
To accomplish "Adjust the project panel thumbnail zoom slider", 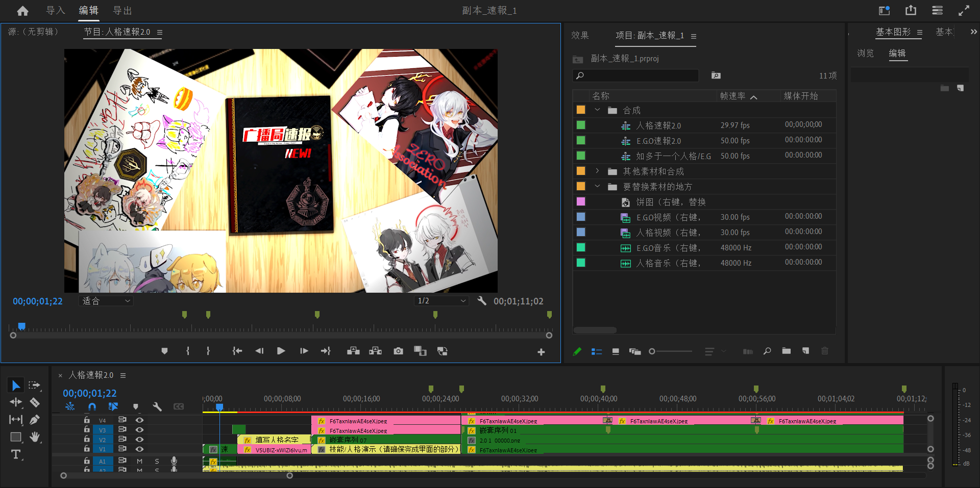I will coord(652,351).
